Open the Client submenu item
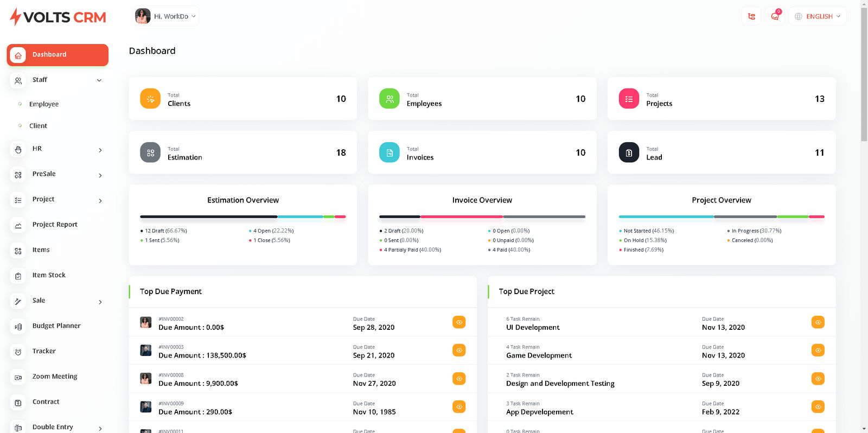 click(38, 126)
